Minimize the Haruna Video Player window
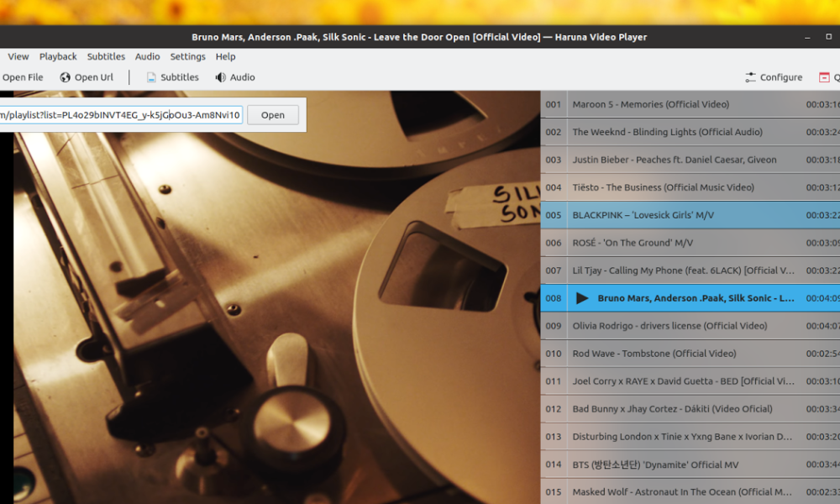840x504 pixels. click(x=807, y=37)
